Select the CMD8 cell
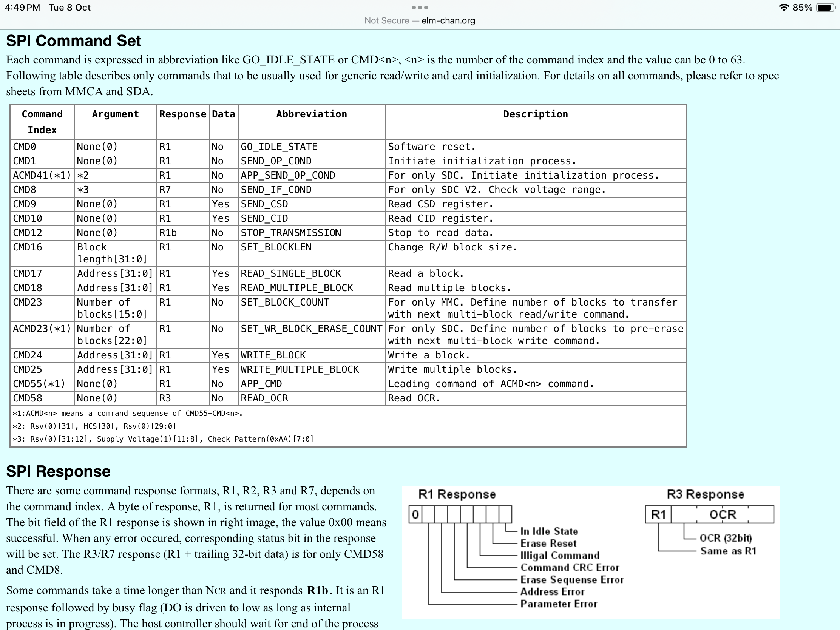840x630 pixels. (x=43, y=190)
